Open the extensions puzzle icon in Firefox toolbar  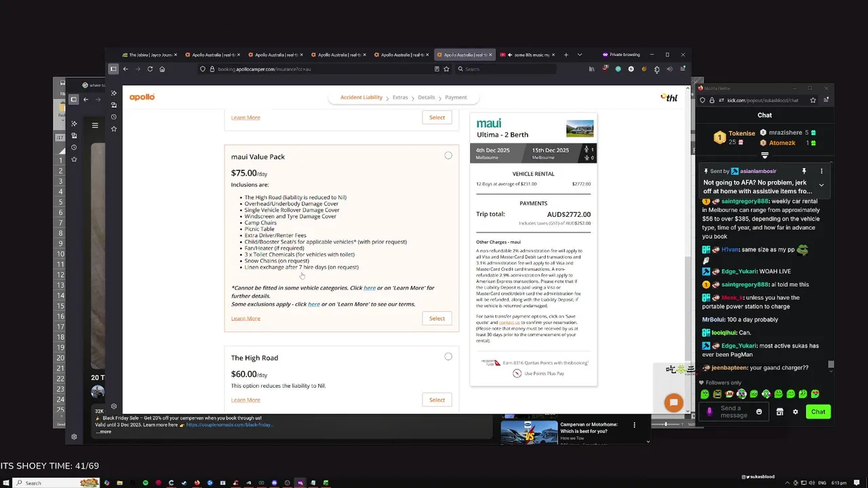[x=656, y=69]
